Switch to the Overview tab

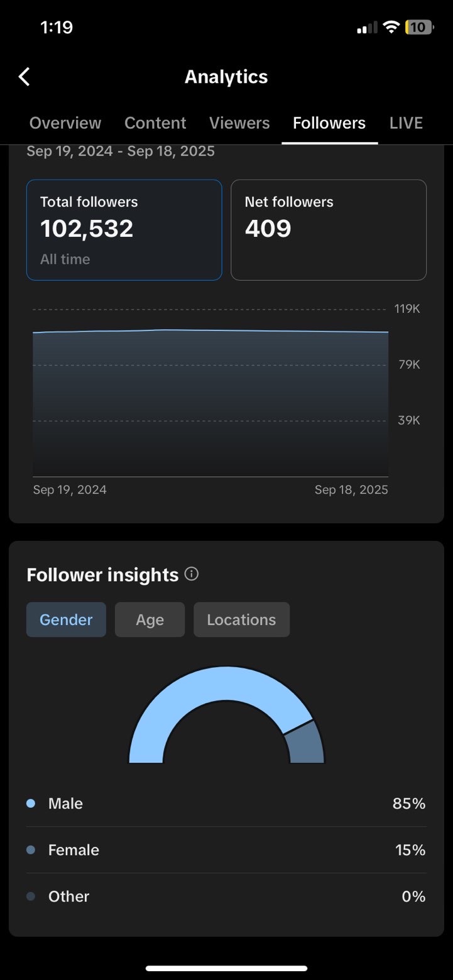pyautogui.click(x=65, y=123)
